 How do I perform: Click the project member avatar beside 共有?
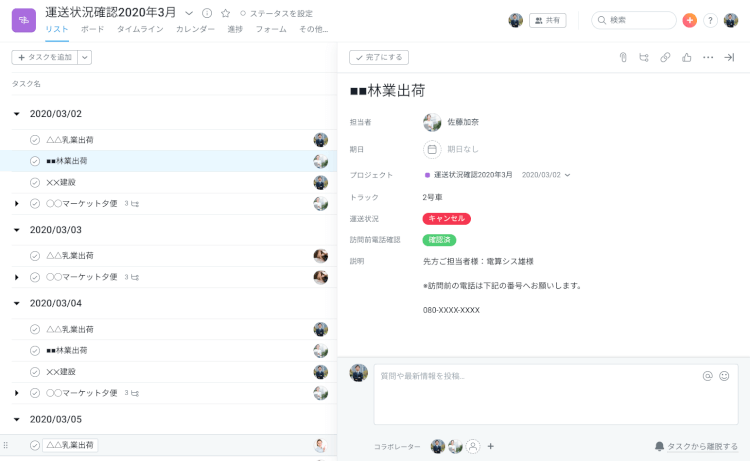click(x=516, y=20)
